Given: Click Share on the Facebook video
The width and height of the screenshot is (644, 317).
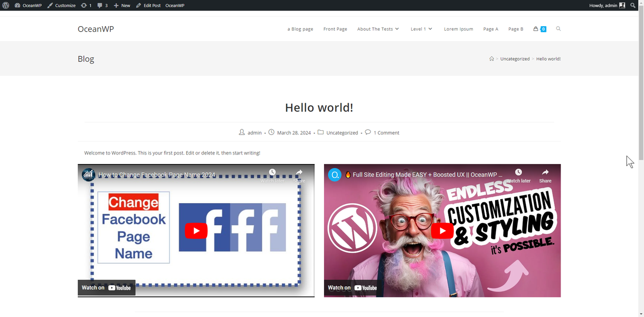Looking at the screenshot, I should (x=299, y=176).
